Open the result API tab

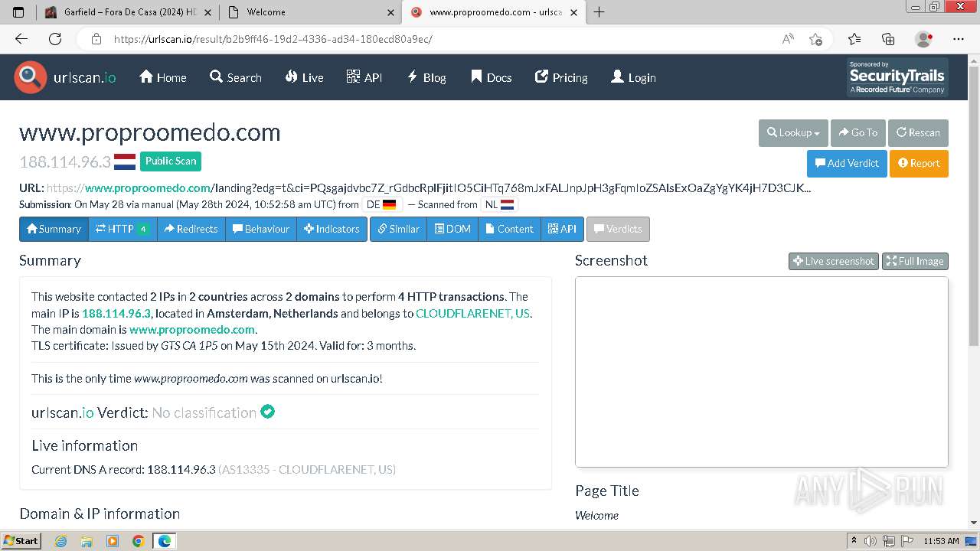562,229
